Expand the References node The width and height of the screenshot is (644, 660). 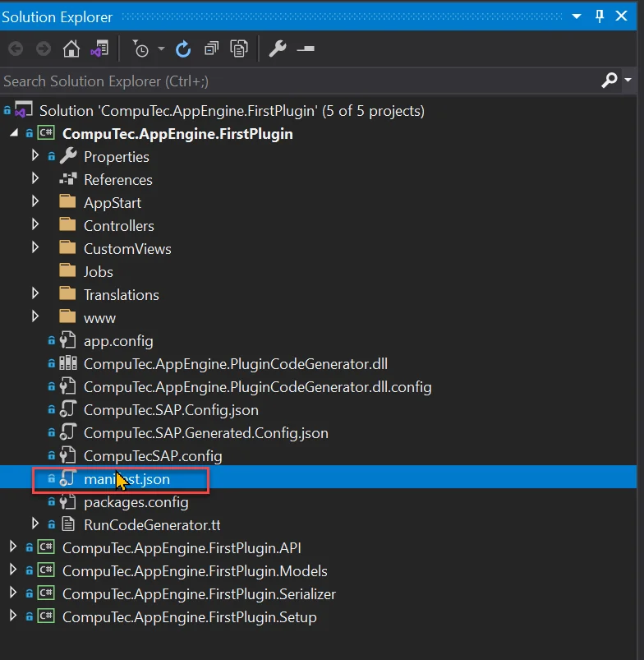click(35, 179)
